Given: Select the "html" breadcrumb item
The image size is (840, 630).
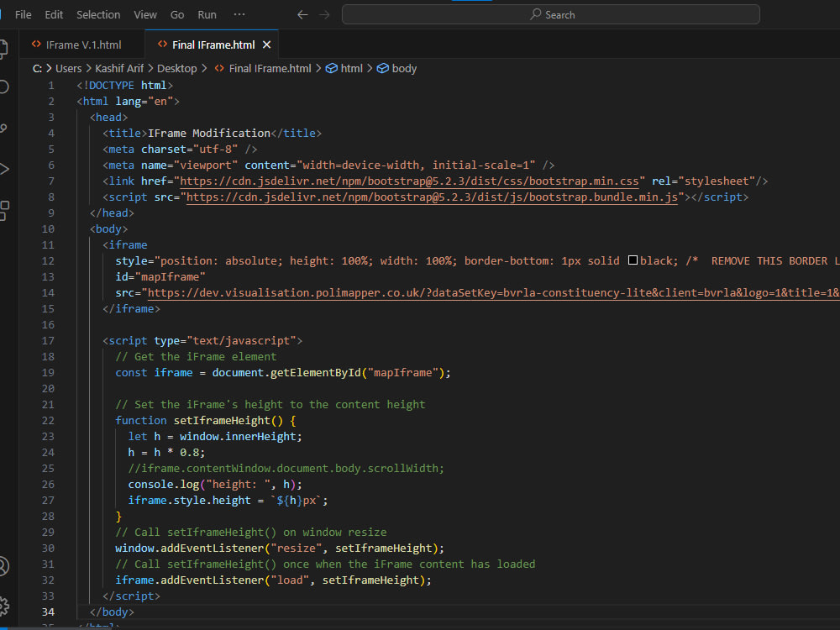Looking at the screenshot, I should (350, 68).
